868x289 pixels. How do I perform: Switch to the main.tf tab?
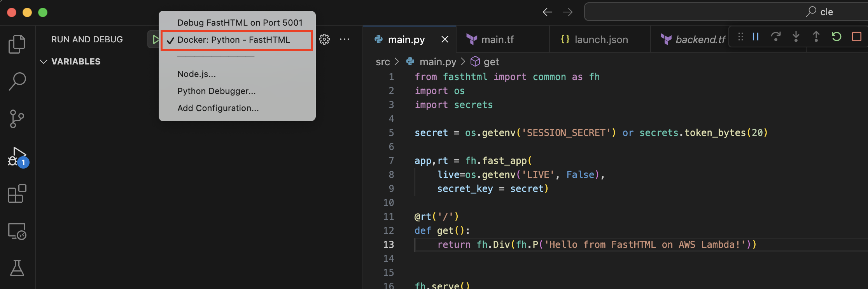click(497, 40)
